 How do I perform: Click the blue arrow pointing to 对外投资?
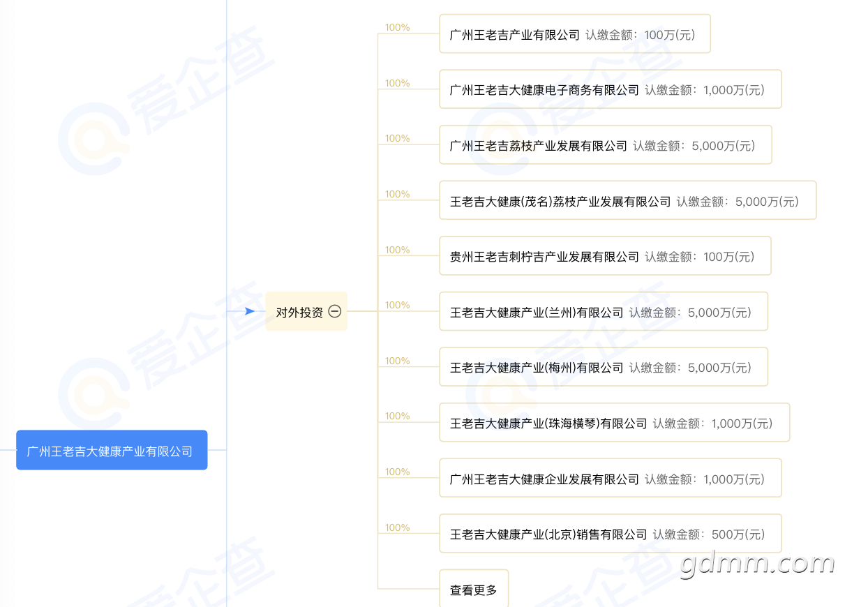coord(249,311)
